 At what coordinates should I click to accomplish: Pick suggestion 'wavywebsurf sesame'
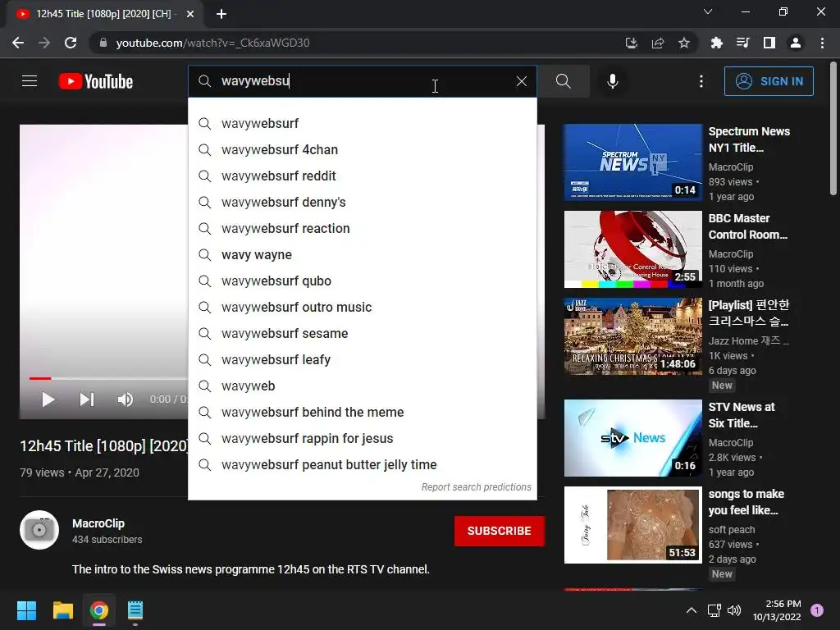tap(362, 334)
